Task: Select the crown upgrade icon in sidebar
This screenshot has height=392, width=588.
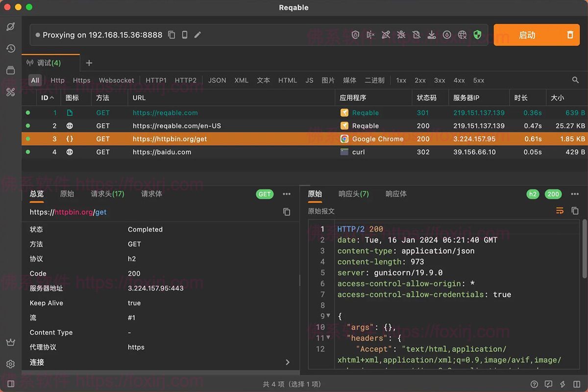Action: coord(11,342)
